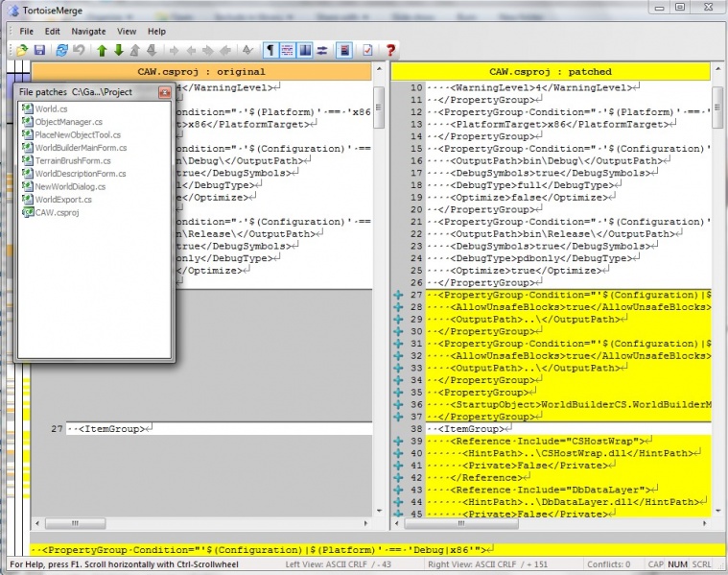Click the file icon beside World.cs
This screenshot has width=728, height=575.
(28, 108)
